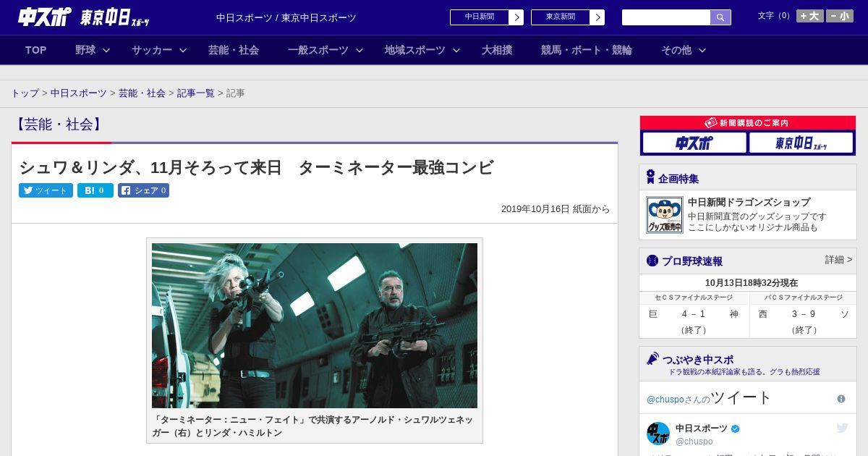Click the 企画特集 ribbon icon
868x456 pixels.
(x=650, y=177)
